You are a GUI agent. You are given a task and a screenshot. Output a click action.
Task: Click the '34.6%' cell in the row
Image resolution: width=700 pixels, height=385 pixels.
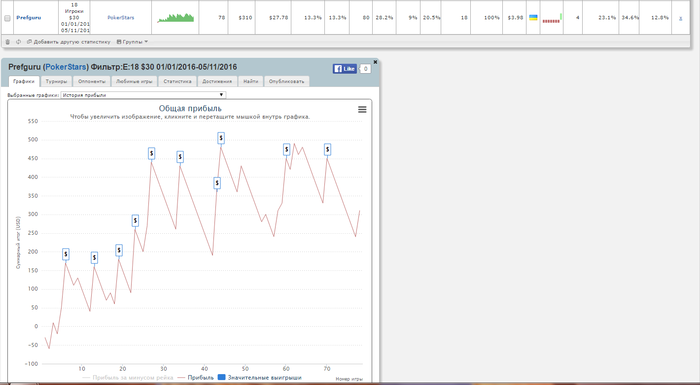(x=630, y=18)
